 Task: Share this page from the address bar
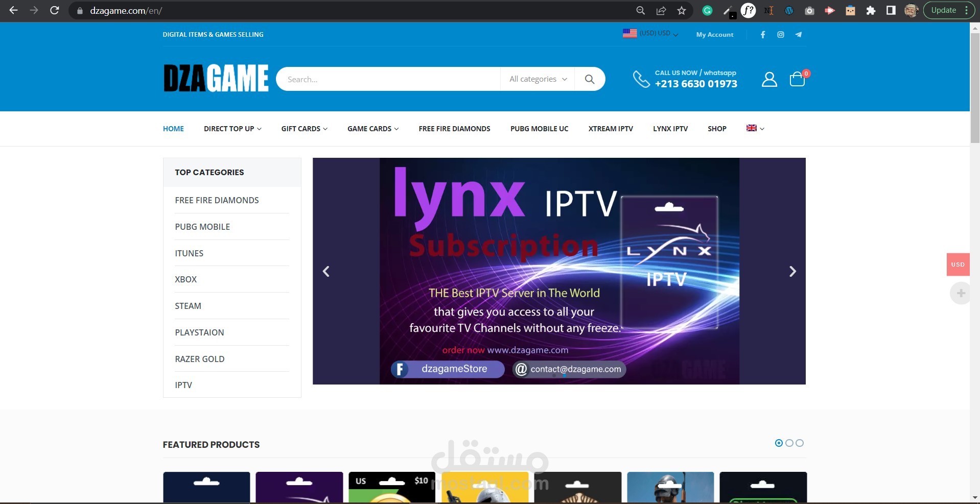tap(661, 10)
